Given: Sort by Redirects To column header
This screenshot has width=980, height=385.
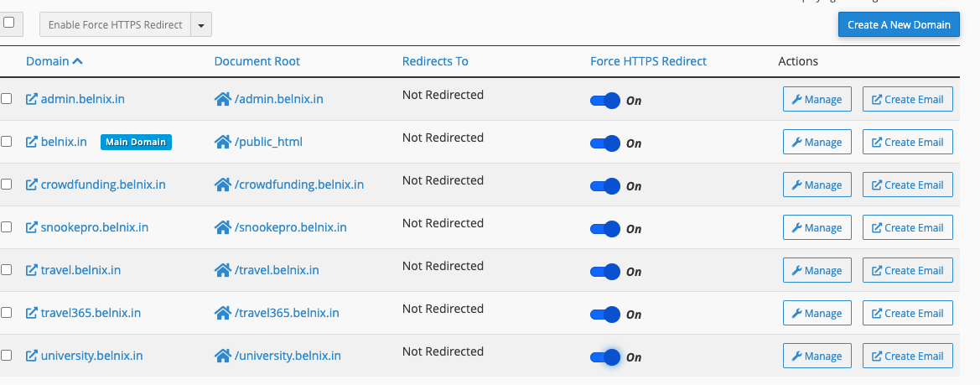Looking at the screenshot, I should [435, 61].
